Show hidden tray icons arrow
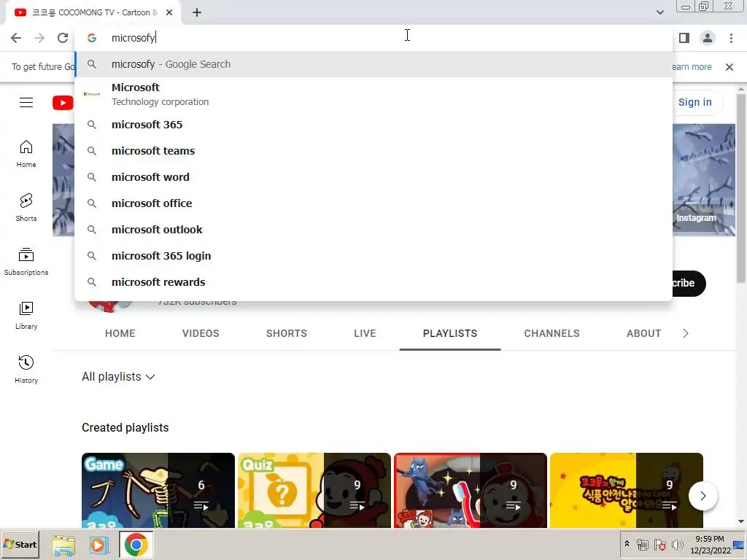 (627, 544)
